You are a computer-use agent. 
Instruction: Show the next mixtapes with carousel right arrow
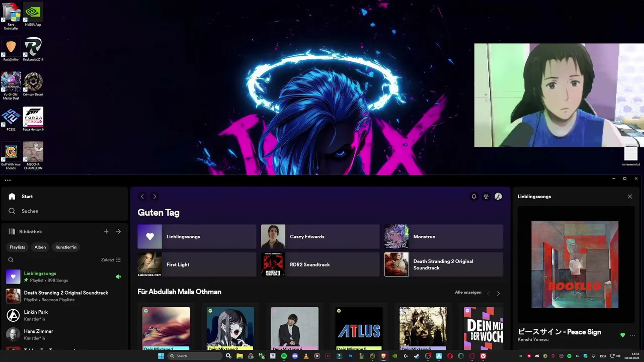(x=499, y=293)
